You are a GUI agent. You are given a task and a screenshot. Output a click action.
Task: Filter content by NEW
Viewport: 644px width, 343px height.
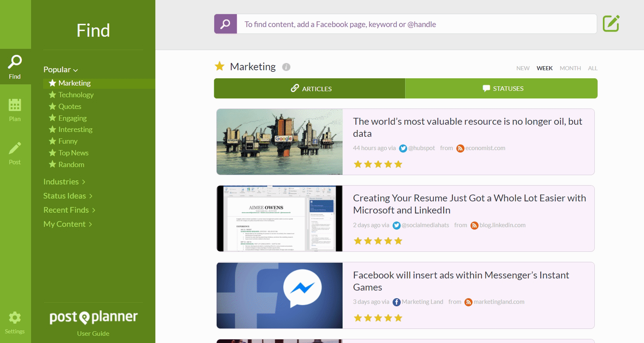point(523,68)
